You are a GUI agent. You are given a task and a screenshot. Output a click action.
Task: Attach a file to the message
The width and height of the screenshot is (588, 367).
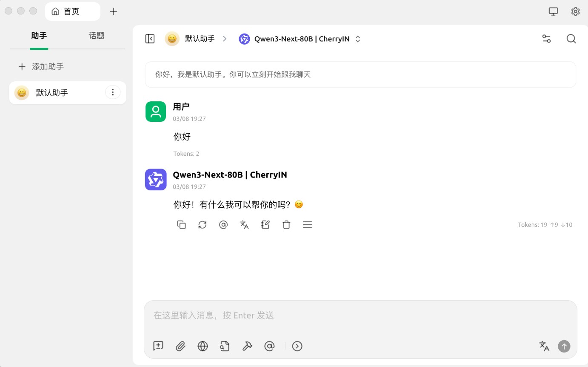pos(180,346)
